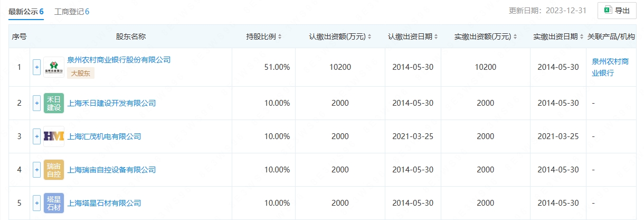Sort by 持股比例 column arrows
The height and width of the screenshot is (220, 644).
click(280, 37)
